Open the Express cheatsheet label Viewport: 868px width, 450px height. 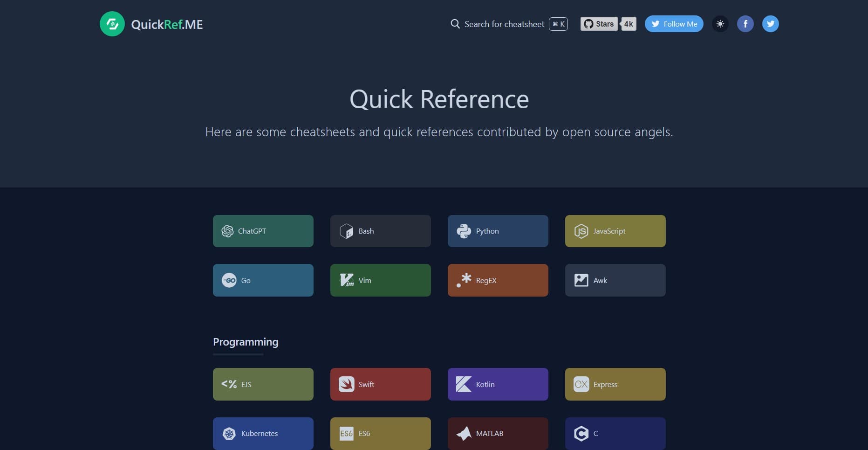[x=605, y=384]
